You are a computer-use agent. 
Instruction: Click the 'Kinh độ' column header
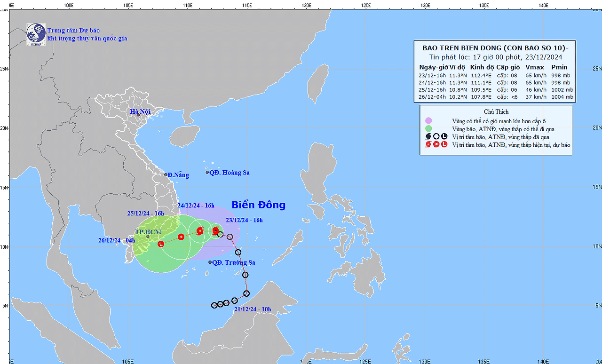point(482,67)
